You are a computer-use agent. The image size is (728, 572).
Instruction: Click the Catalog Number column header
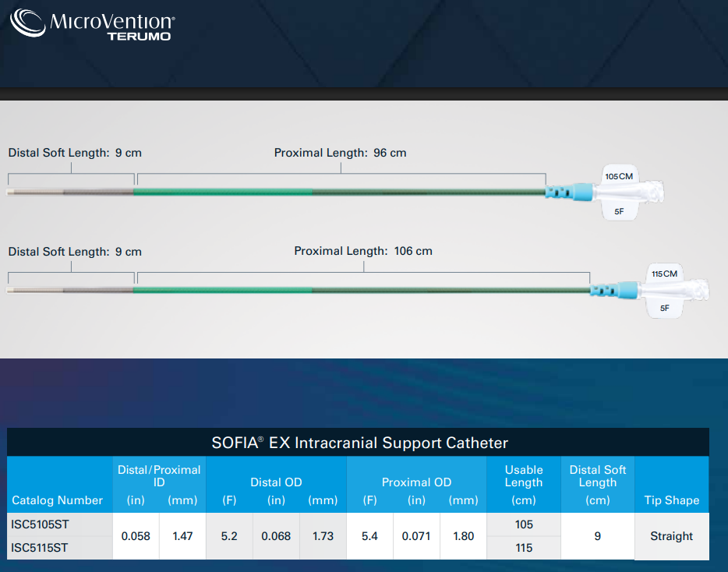click(58, 500)
